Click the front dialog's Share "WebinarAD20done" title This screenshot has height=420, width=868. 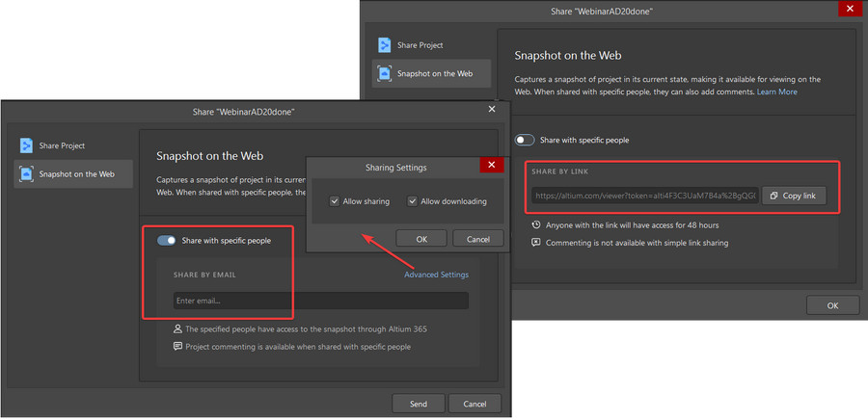coord(244,112)
